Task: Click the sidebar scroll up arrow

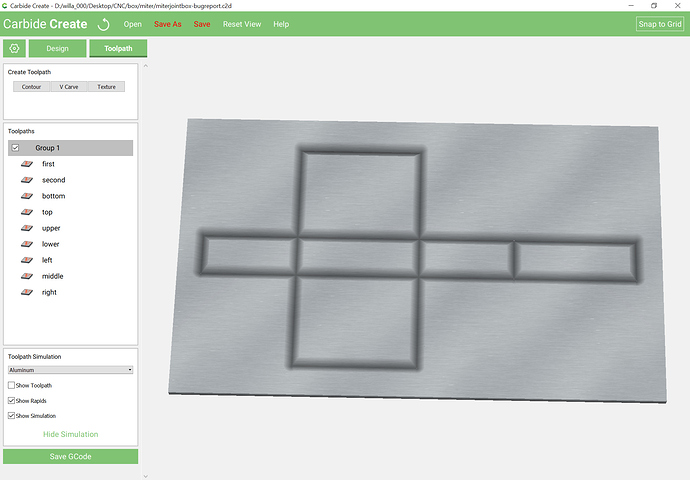Action: (146, 66)
